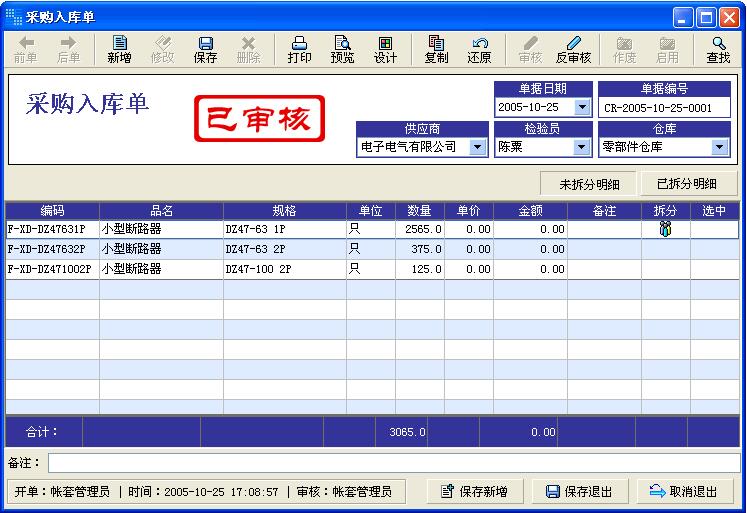
Task: Click the 保存 (Save) toolbar icon
Action: (205, 49)
